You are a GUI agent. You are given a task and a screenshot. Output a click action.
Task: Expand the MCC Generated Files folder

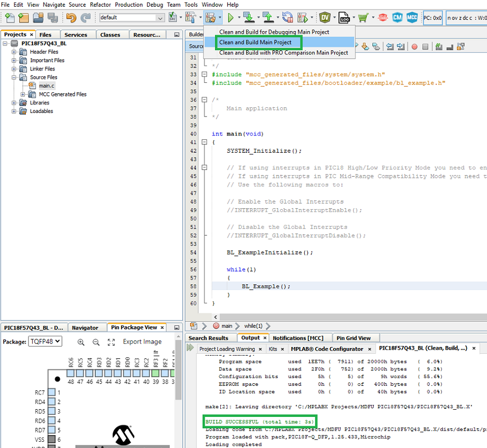pos(23,94)
